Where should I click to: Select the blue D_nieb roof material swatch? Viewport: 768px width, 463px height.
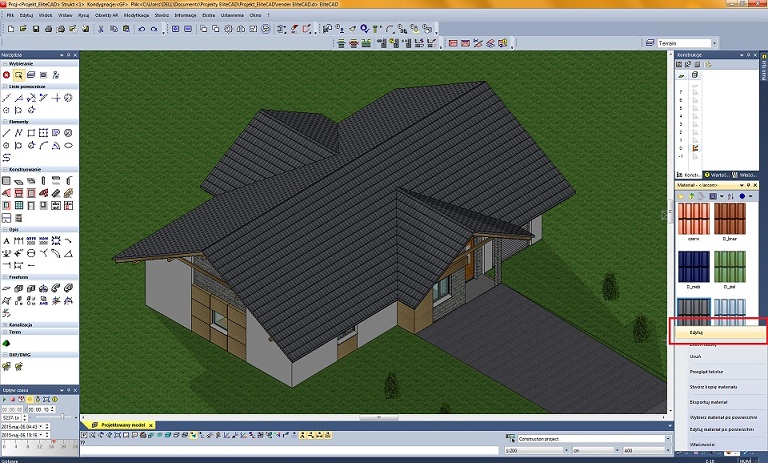tap(689, 266)
